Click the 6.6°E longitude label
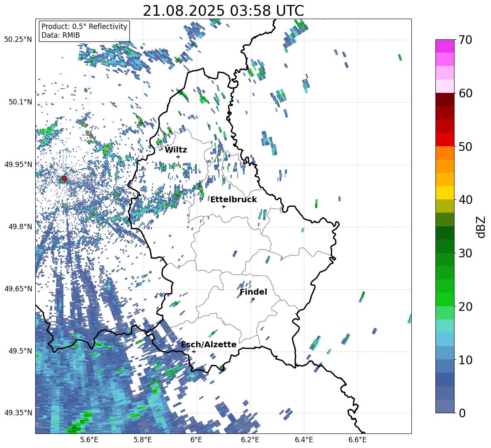The height and width of the screenshot is (448, 491). (x=357, y=440)
